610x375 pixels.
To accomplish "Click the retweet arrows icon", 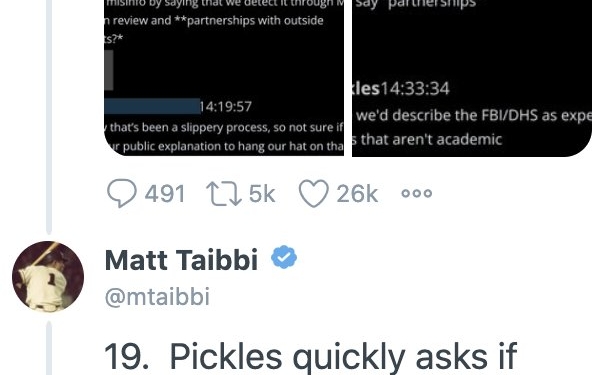I will (x=224, y=194).
